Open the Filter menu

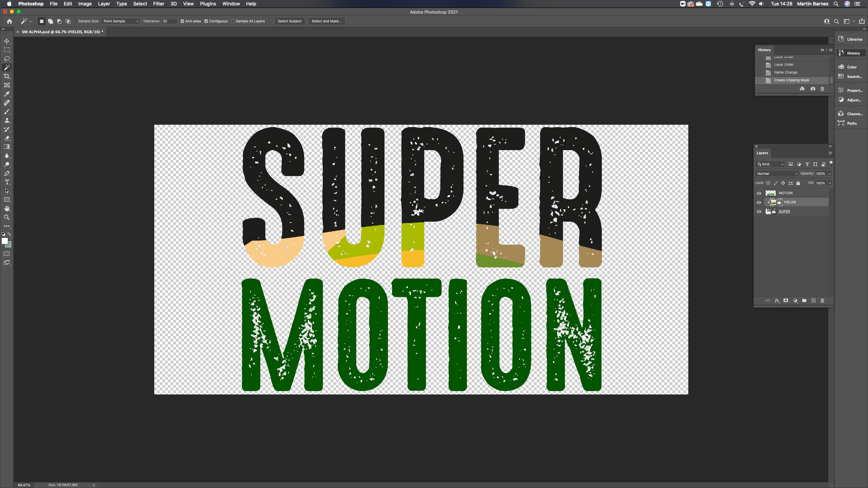158,4
